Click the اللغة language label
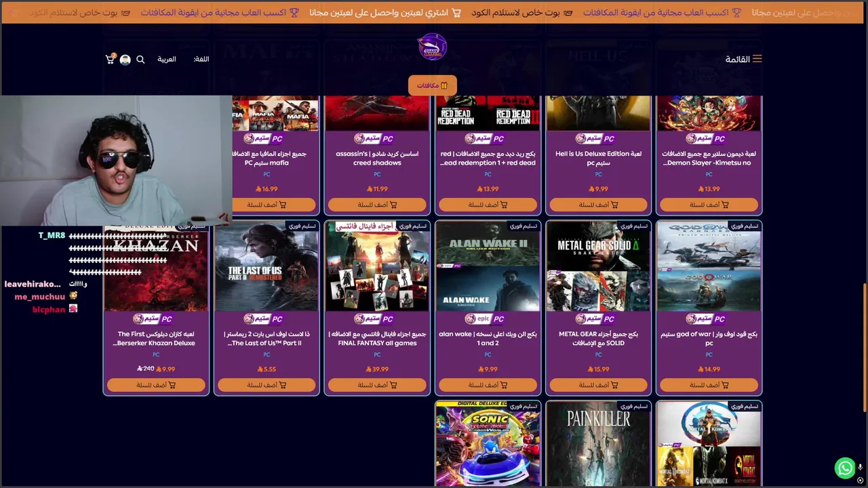The image size is (868, 488). tap(201, 59)
